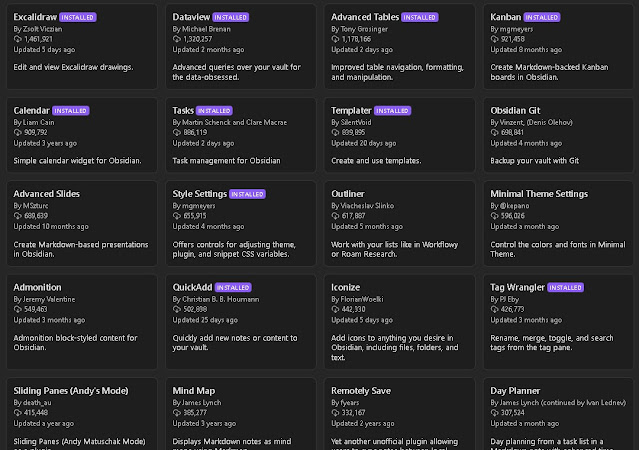
Task: Click the INSTALLED badge on Templater
Action: coord(392,110)
